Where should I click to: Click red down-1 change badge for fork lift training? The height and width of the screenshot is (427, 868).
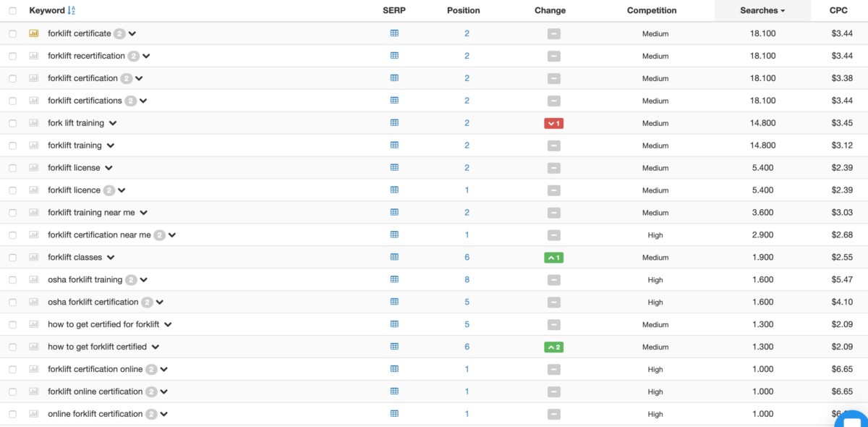click(x=554, y=123)
